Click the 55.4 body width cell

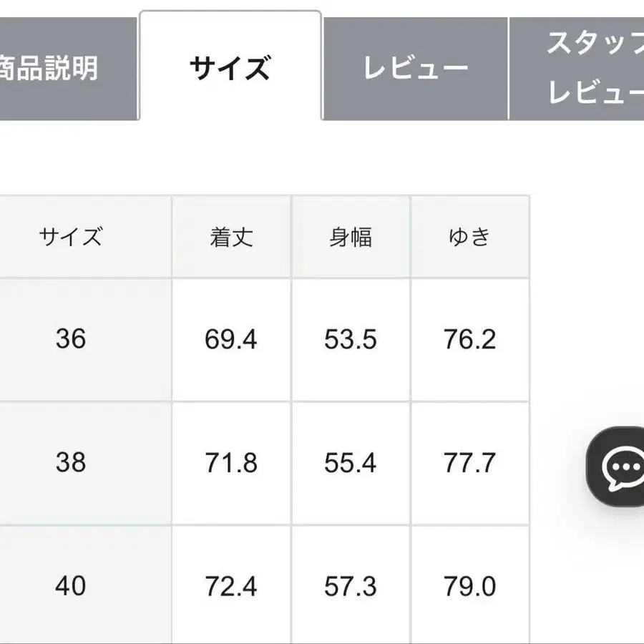351,463
